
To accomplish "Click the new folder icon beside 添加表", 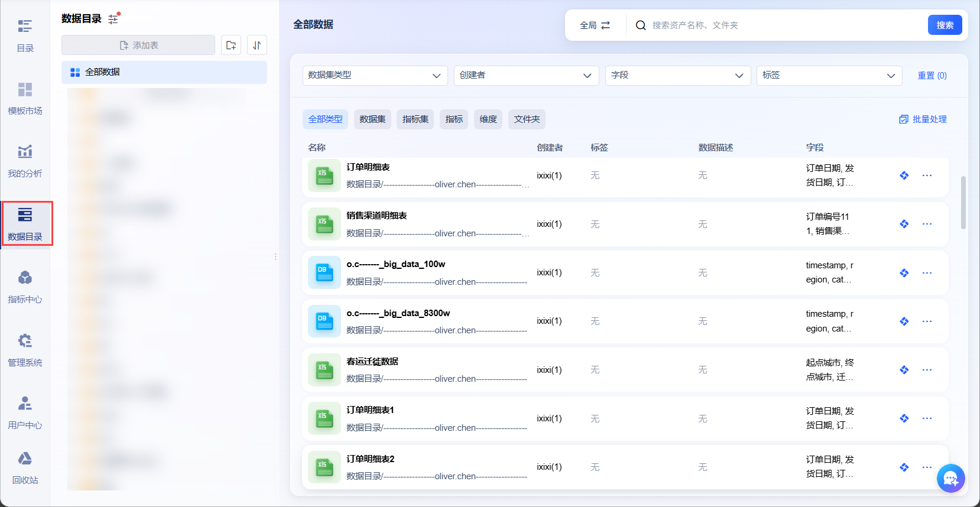I will (x=231, y=45).
